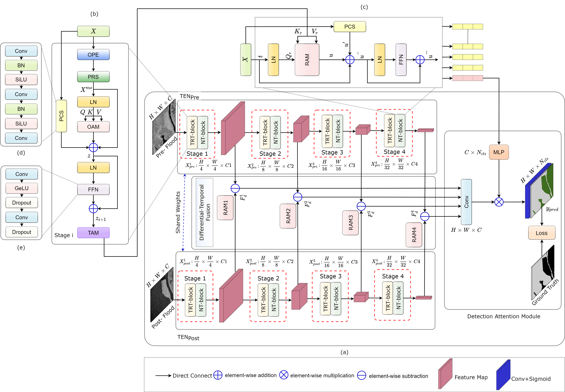Click the addition circle below FFN in panel (b)
565x392 pixels.
pos(93,209)
